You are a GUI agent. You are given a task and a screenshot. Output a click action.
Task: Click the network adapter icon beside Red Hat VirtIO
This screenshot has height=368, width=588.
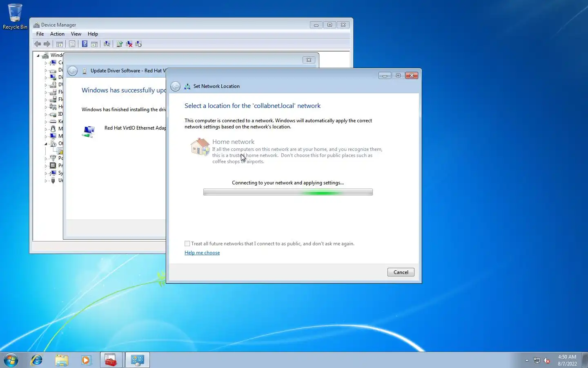point(88,132)
